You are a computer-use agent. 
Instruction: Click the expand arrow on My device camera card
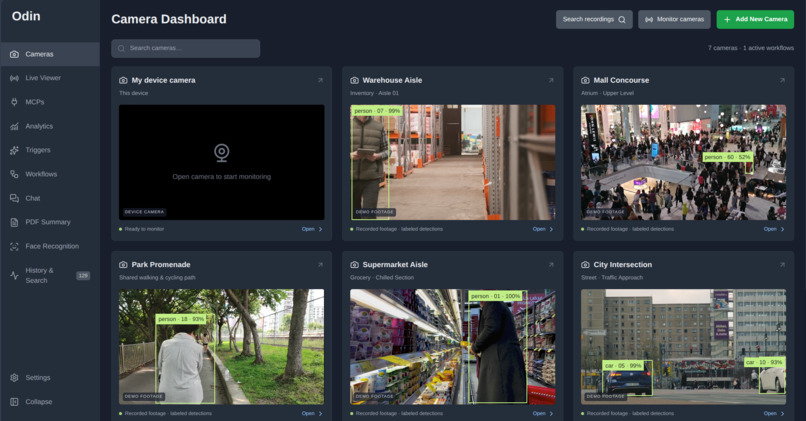pos(320,80)
